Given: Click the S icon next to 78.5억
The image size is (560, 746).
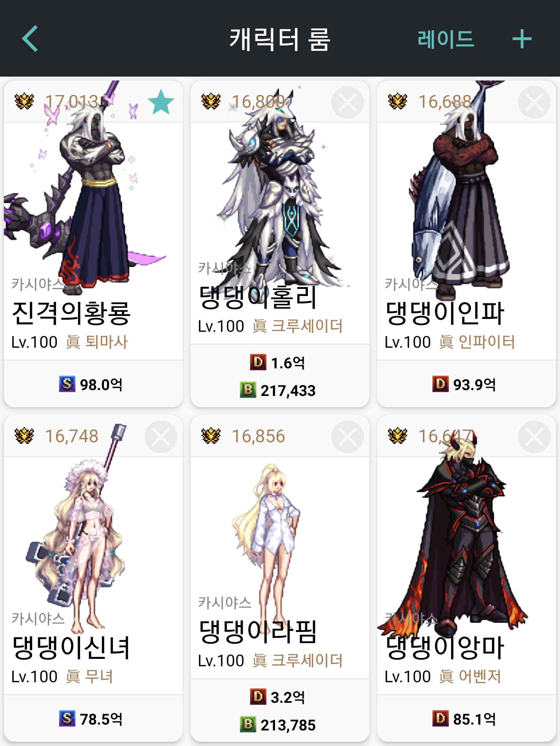Looking at the screenshot, I should click(x=67, y=718).
